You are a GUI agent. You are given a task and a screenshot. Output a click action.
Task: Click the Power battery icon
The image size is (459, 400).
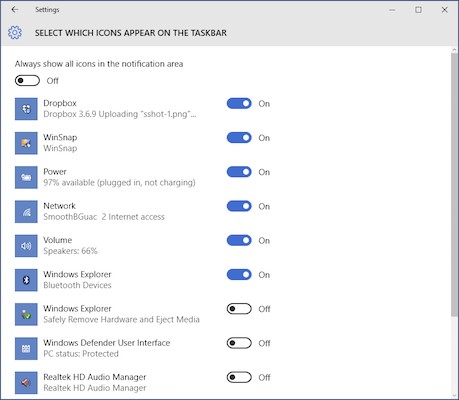26,177
